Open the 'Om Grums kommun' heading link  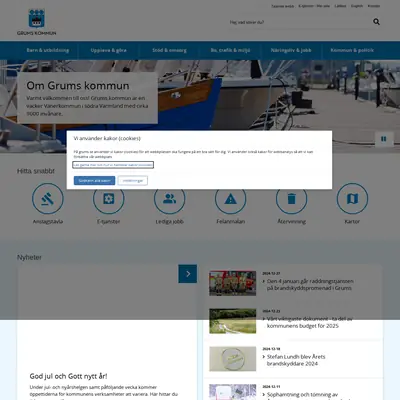(x=78, y=86)
